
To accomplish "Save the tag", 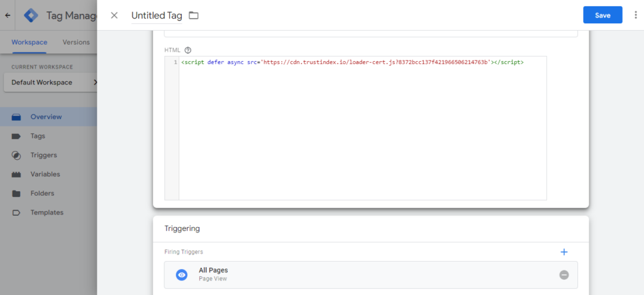I will [x=602, y=15].
